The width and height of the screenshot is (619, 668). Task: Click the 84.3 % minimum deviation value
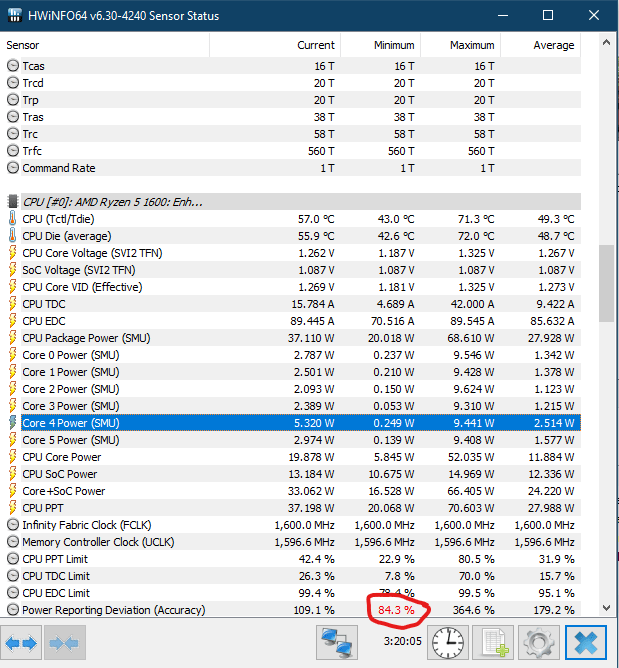pos(396,610)
